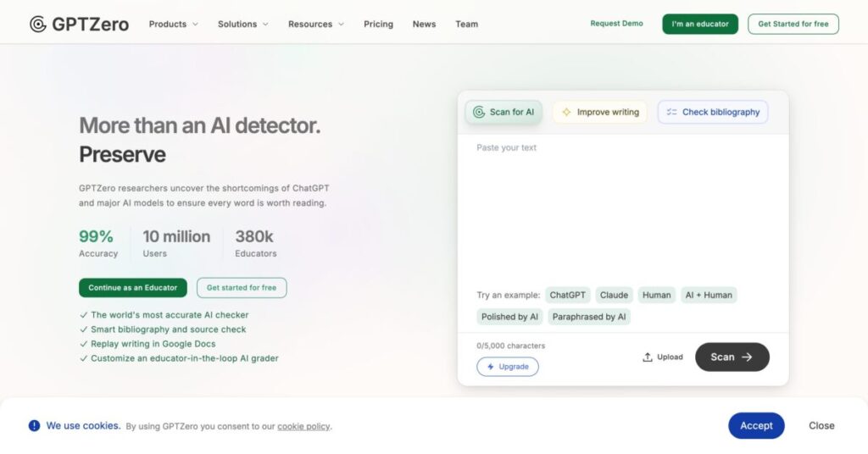
Task: Try the Claude example
Action: (614, 296)
